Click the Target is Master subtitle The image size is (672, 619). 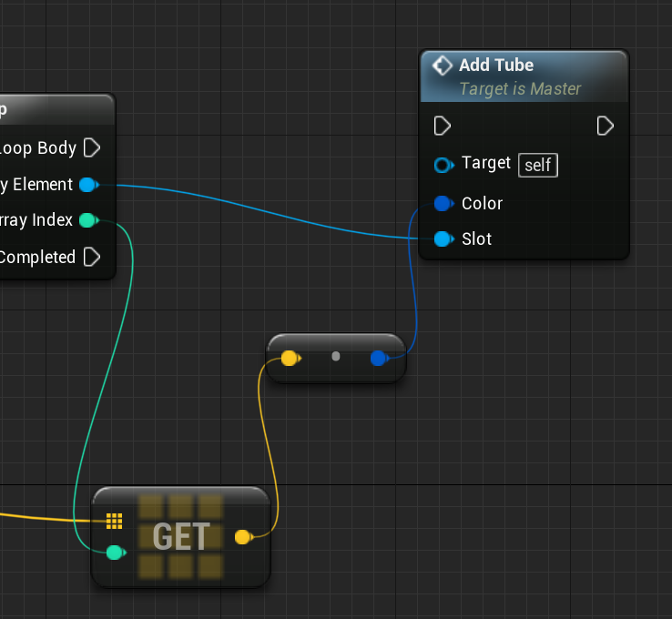520,89
